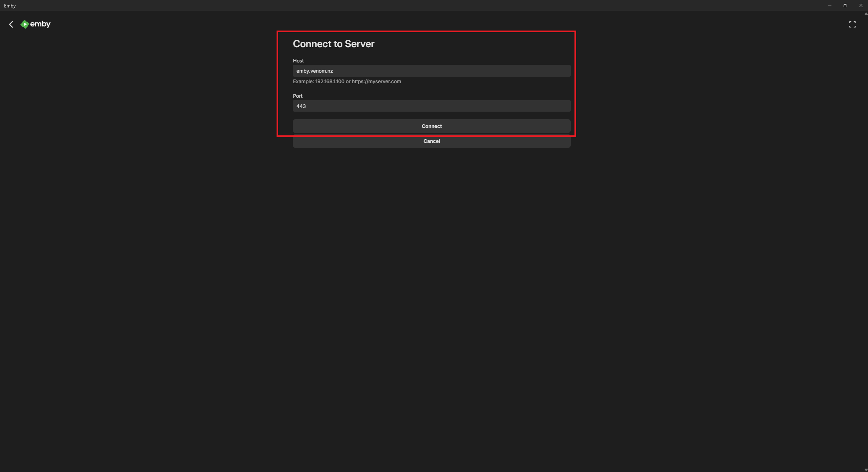Minimize the Emby window
868x472 pixels.
[829, 5]
